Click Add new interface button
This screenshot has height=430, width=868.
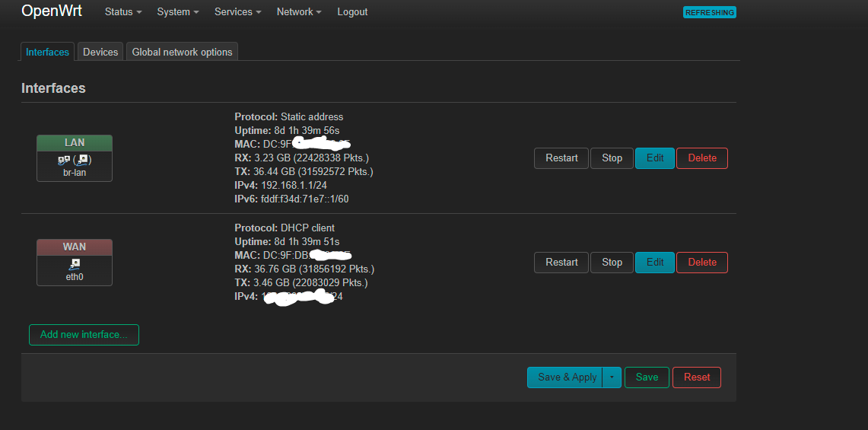click(x=84, y=335)
